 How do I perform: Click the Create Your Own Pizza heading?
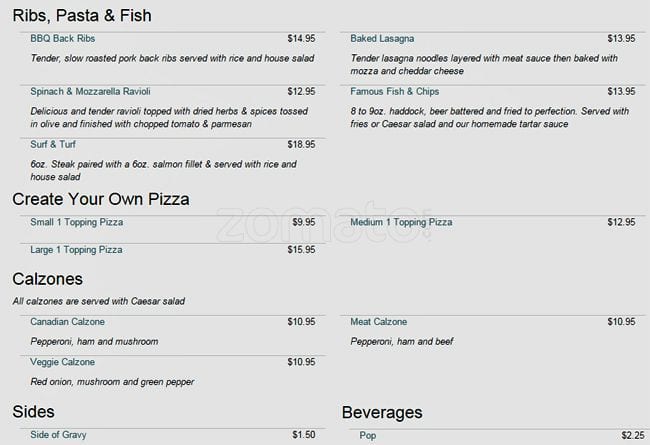(x=100, y=199)
